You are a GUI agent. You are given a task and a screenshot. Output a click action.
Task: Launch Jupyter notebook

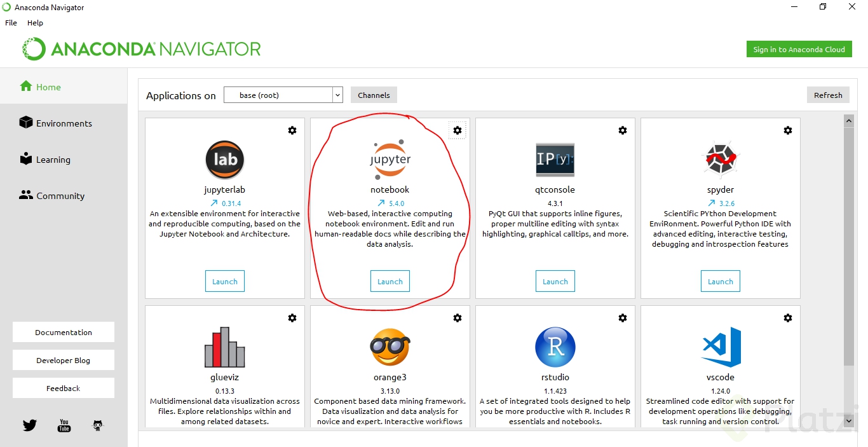tap(390, 281)
